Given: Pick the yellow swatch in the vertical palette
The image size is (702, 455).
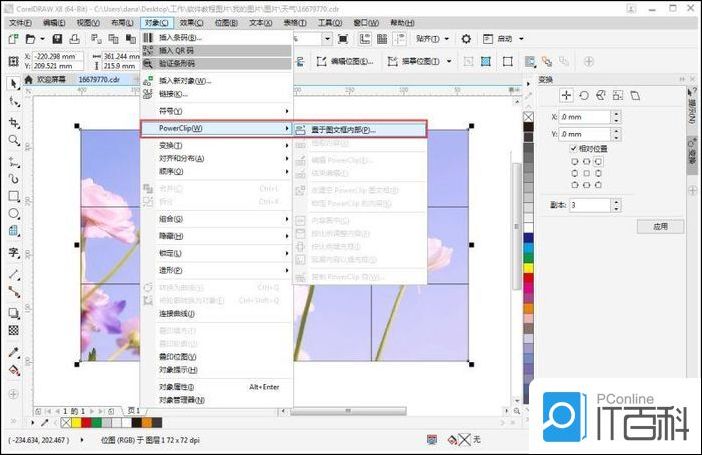Looking at the screenshot, I should coord(529,268).
